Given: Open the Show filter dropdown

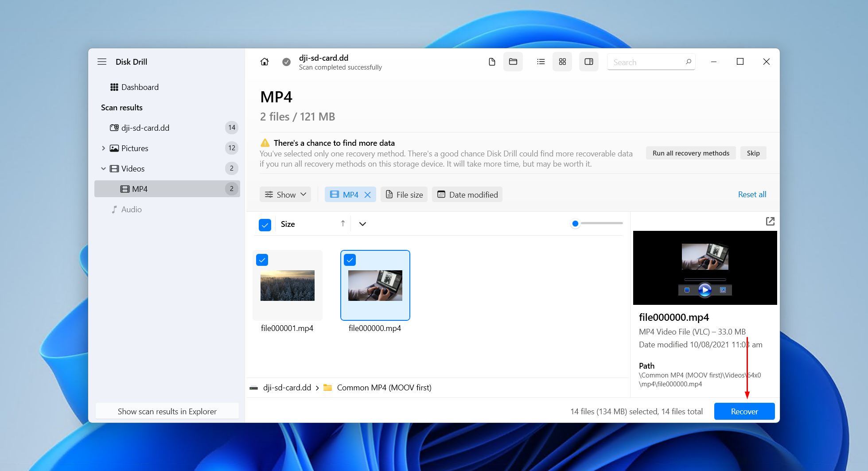Looking at the screenshot, I should tap(285, 195).
